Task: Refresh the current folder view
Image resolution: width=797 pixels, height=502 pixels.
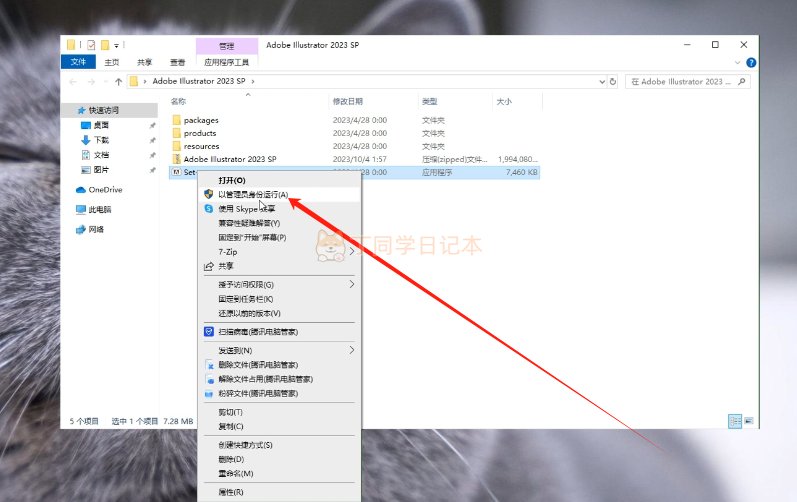Action: [613, 81]
